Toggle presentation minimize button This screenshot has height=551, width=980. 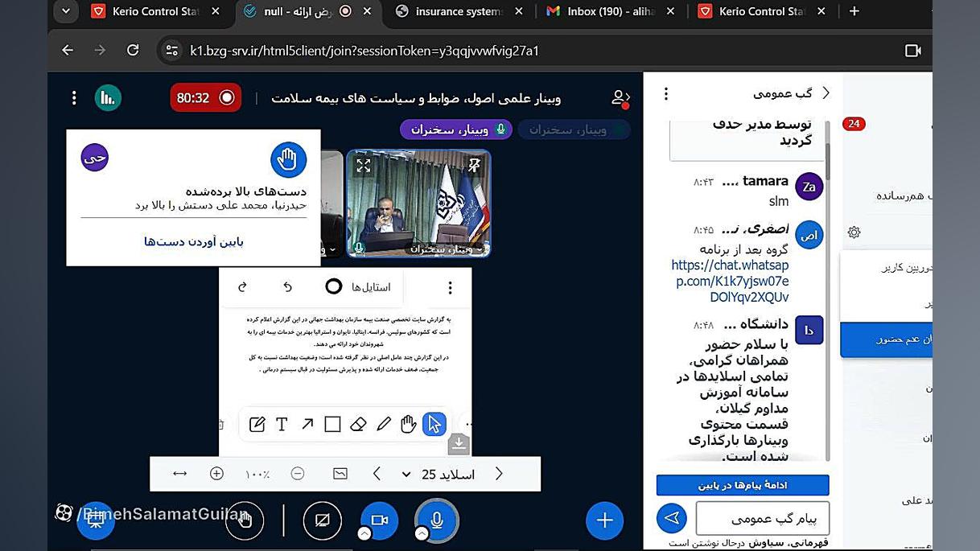coord(95,520)
